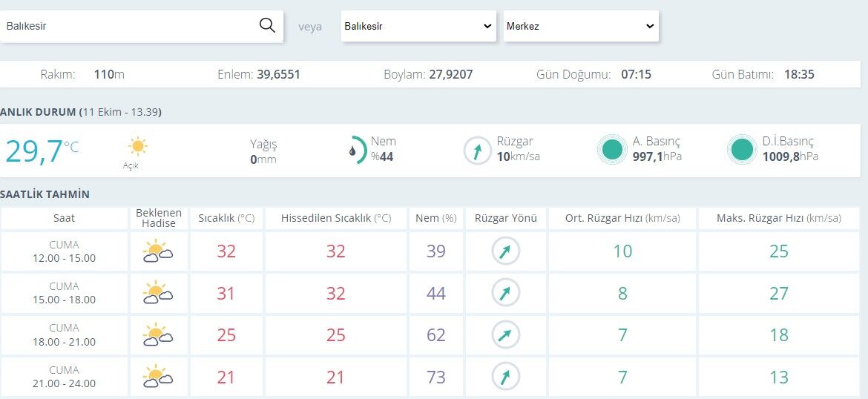Image resolution: width=868 pixels, height=399 pixels.
Task: Click the current wind direction arrow icon
Action: [x=477, y=150]
